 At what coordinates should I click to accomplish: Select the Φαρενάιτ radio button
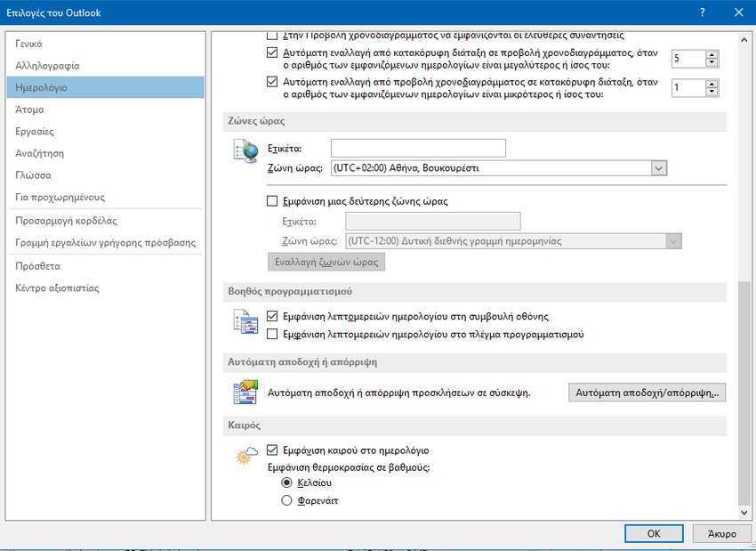(x=286, y=500)
